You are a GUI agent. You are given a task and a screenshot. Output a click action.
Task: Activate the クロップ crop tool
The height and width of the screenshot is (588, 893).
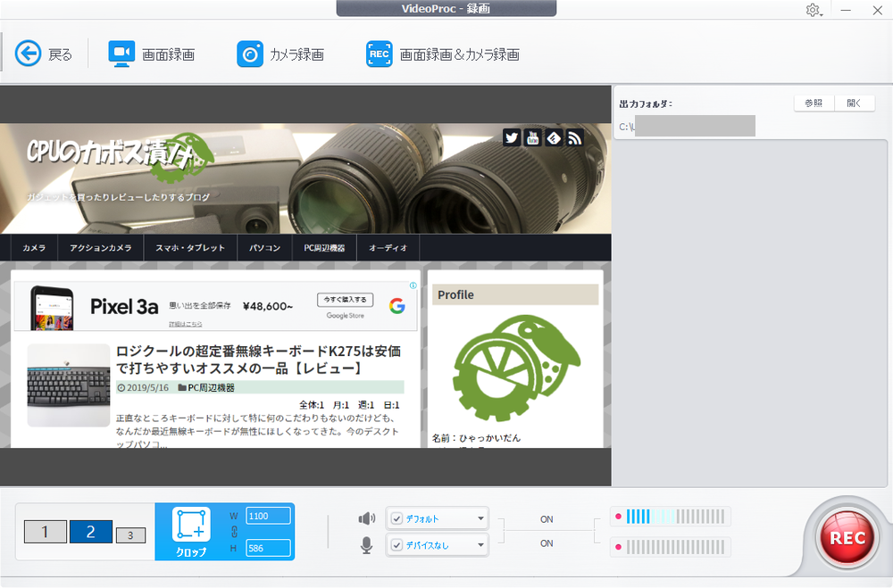click(x=191, y=532)
